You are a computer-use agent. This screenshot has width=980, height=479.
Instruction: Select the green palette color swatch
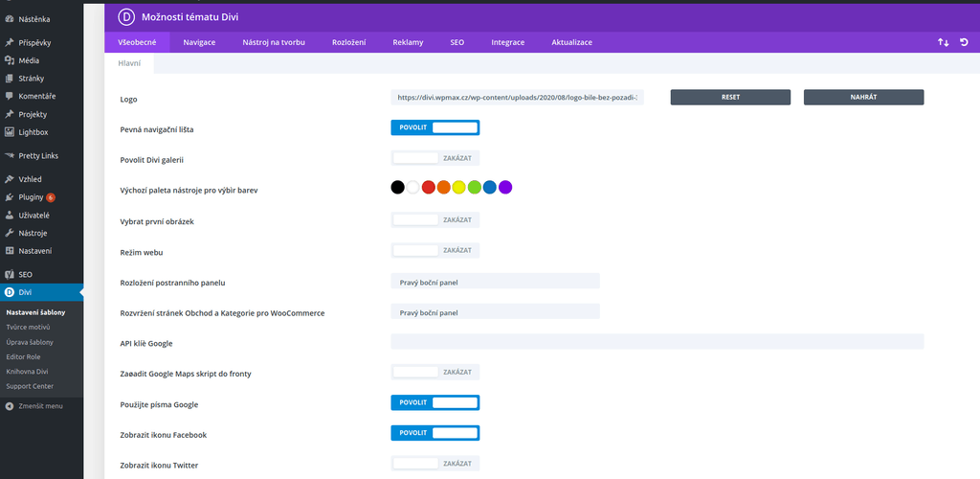tap(475, 187)
